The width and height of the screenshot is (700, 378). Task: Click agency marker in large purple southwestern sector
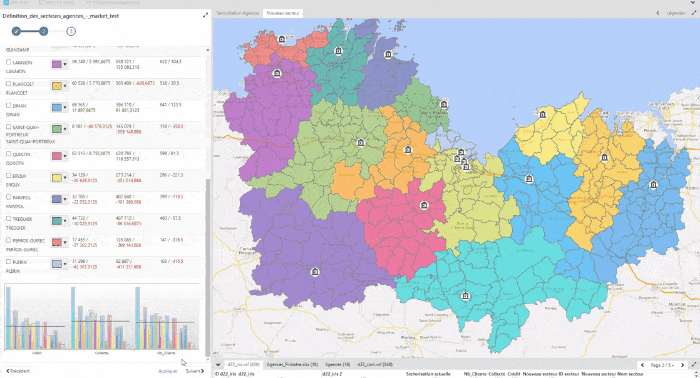(x=315, y=272)
